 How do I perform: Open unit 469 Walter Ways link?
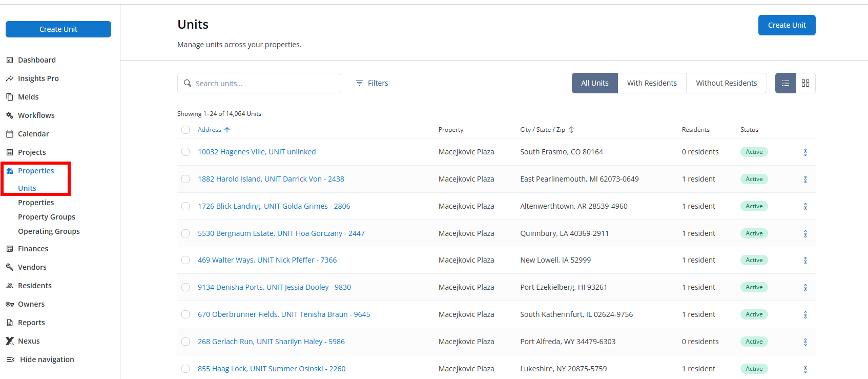tap(267, 260)
